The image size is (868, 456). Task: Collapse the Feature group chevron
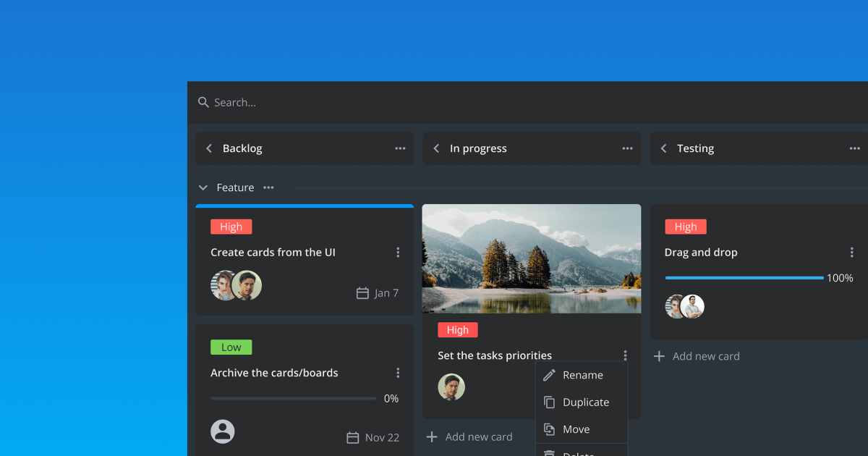coord(203,187)
